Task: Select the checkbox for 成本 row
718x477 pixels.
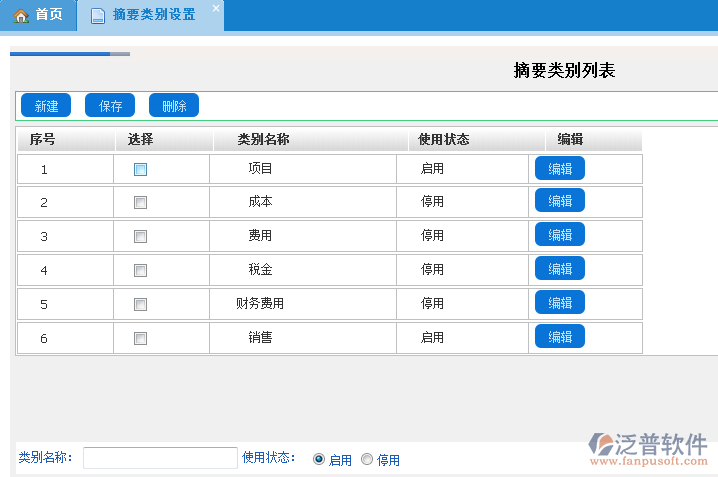Action: pyautogui.click(x=140, y=202)
